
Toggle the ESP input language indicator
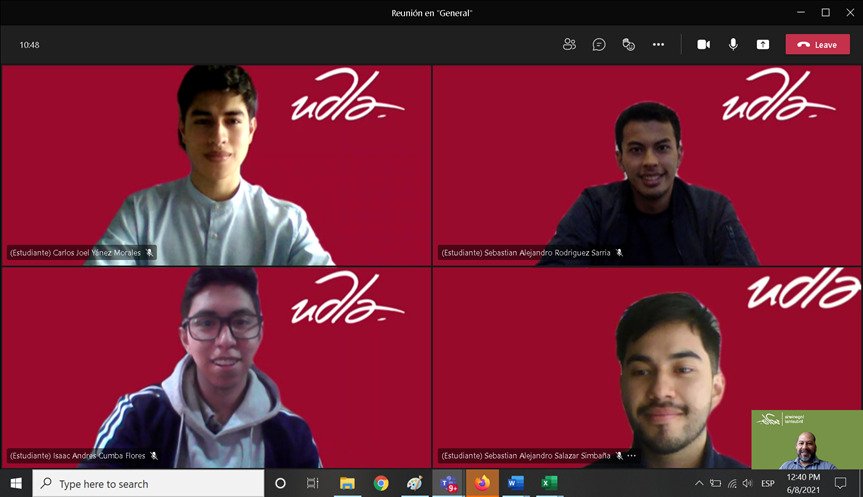(768, 483)
